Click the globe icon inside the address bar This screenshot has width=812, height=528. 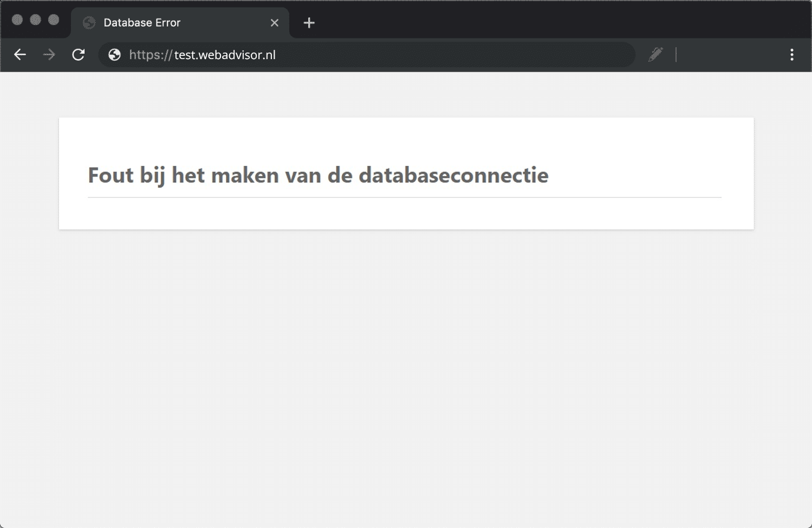point(114,55)
